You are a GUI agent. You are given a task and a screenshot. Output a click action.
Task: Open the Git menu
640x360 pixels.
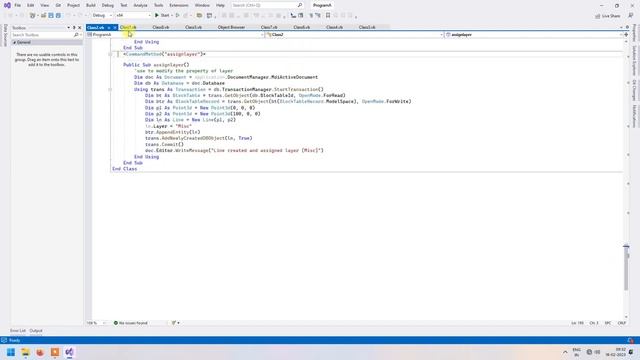58,5
